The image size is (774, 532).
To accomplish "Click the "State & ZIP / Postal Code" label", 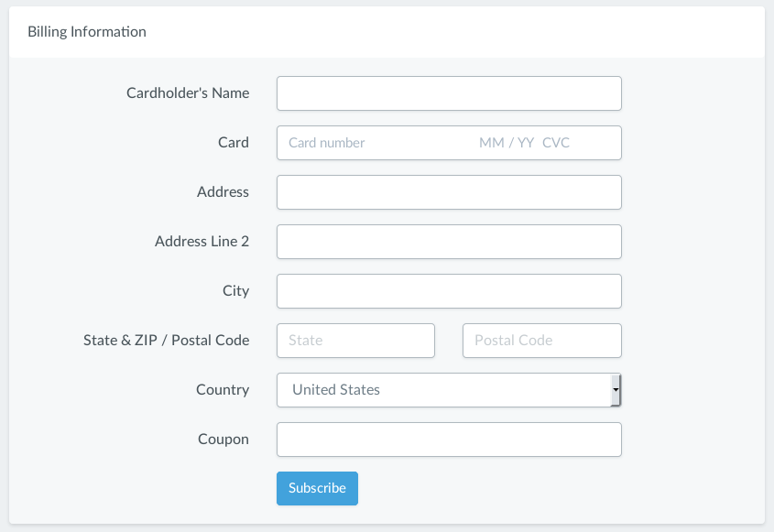I will click(166, 341).
